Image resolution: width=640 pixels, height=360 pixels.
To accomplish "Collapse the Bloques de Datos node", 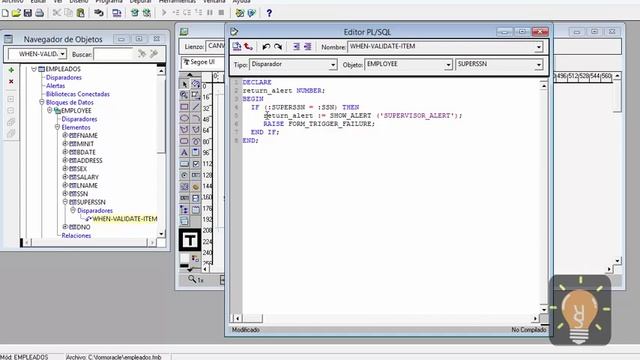I will (x=42, y=102).
